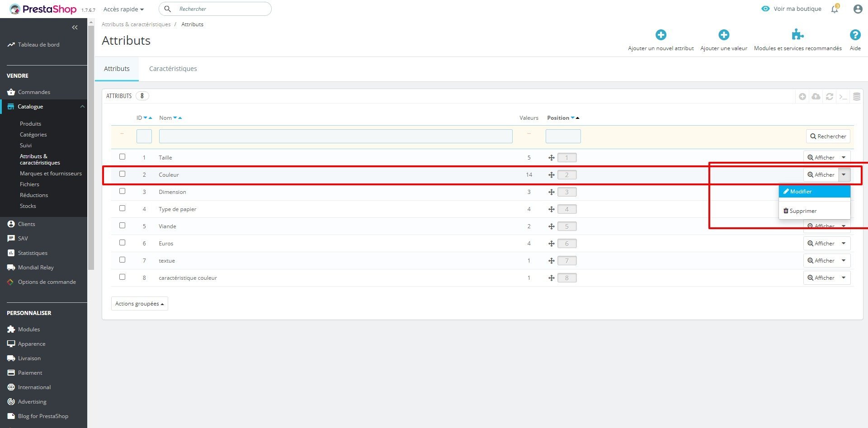Open the Aide help icon
This screenshot has width=868, height=428.
pos(855,35)
